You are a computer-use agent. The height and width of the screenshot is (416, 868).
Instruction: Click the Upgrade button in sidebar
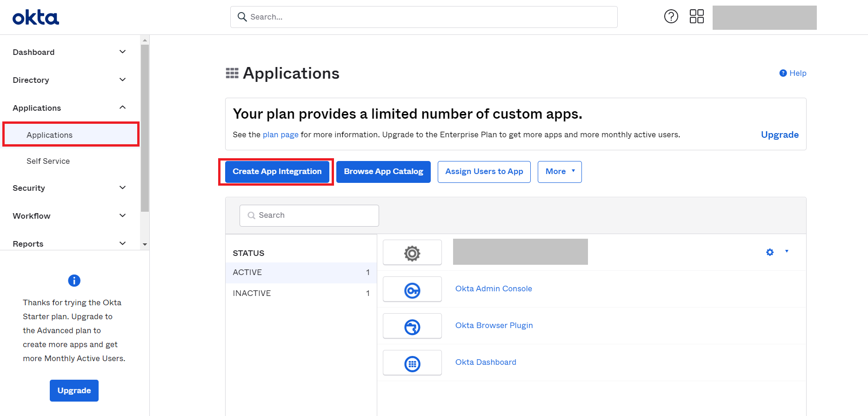click(74, 390)
